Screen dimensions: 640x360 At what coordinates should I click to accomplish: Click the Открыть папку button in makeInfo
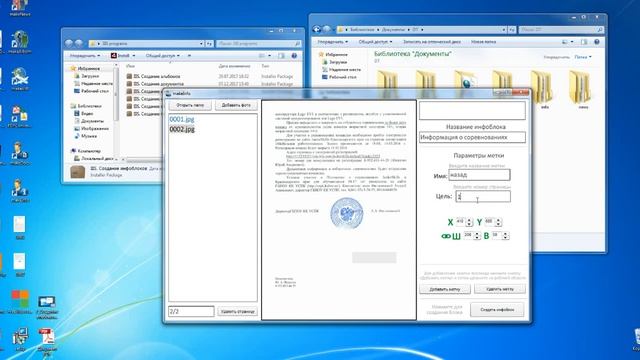(190, 105)
